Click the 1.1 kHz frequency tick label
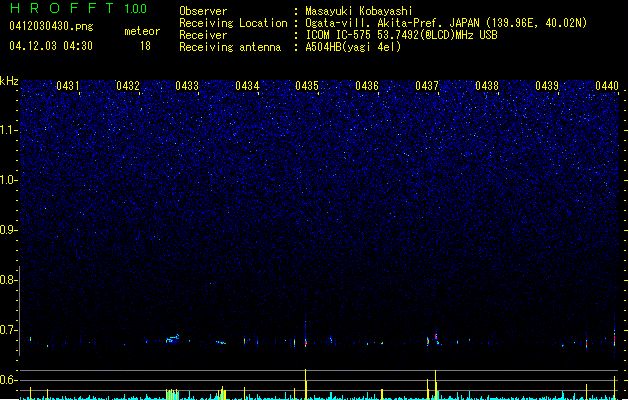Screen dimensions: 629x400 (9, 130)
